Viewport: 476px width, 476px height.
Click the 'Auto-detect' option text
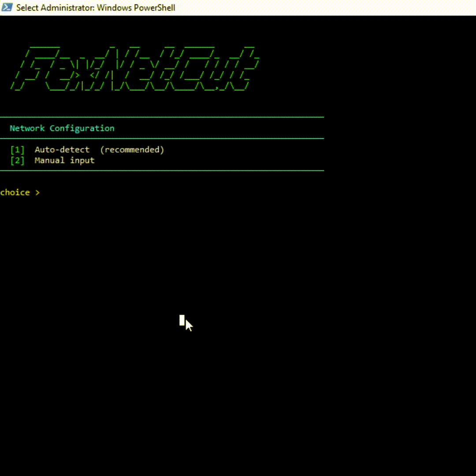(x=62, y=150)
